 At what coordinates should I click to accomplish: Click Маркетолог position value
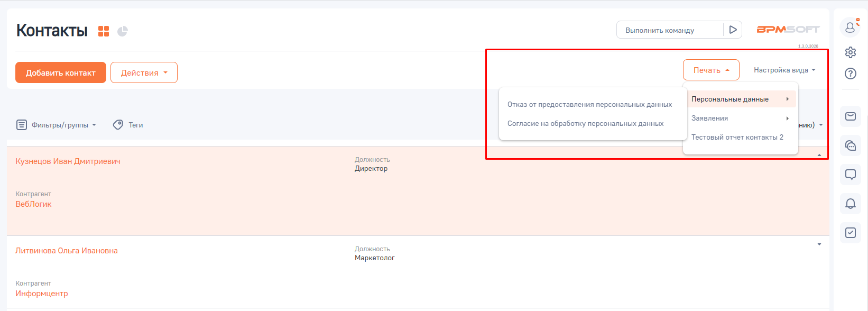pos(375,258)
